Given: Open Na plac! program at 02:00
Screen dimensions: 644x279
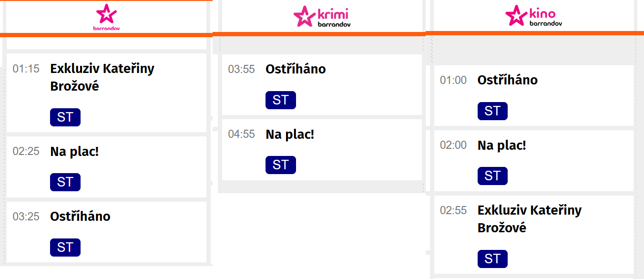Looking at the screenshot, I should click(x=502, y=145).
